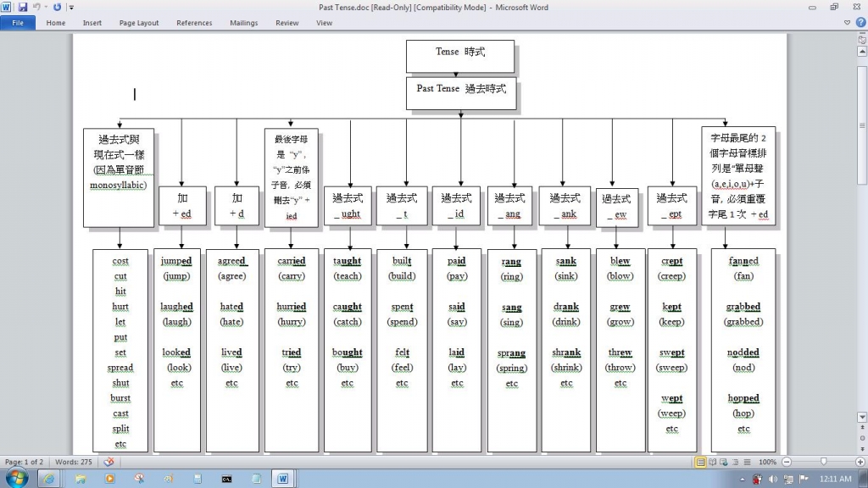868x488 pixels.
Task: Click the blue File button
Action: pyautogui.click(x=18, y=23)
